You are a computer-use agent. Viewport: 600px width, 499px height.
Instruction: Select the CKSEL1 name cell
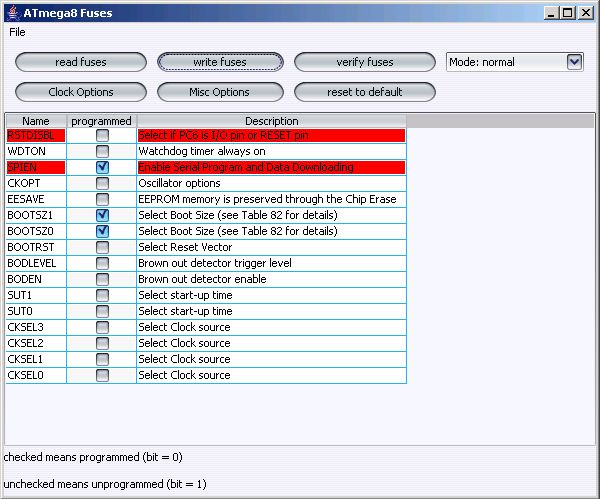tap(36, 359)
